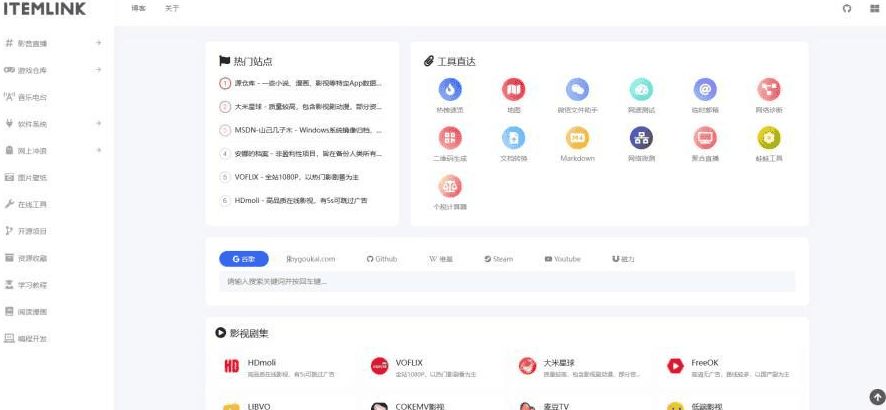The height and width of the screenshot is (410, 886).
Task: Open the 文档转换 document convert icon
Action: pyautogui.click(x=514, y=138)
